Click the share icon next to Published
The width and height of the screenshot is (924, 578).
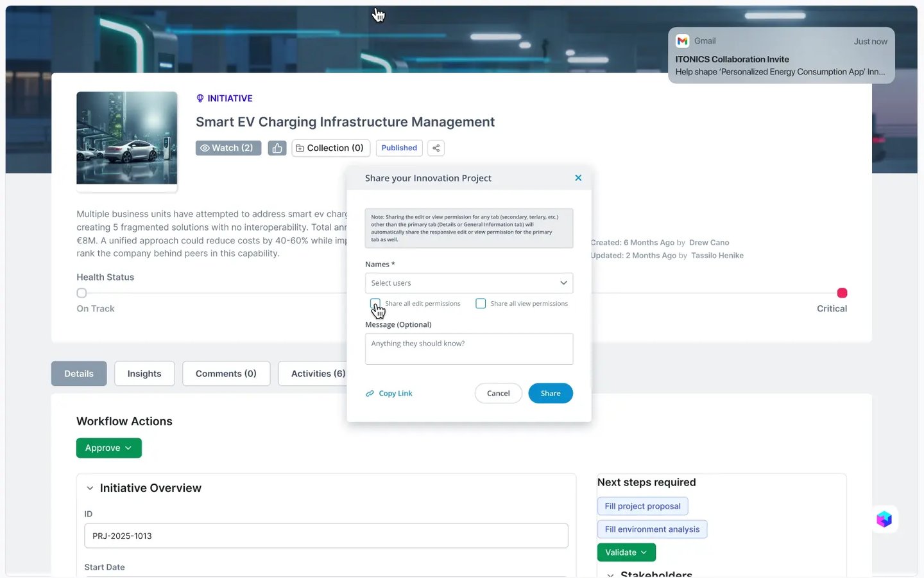pos(436,148)
